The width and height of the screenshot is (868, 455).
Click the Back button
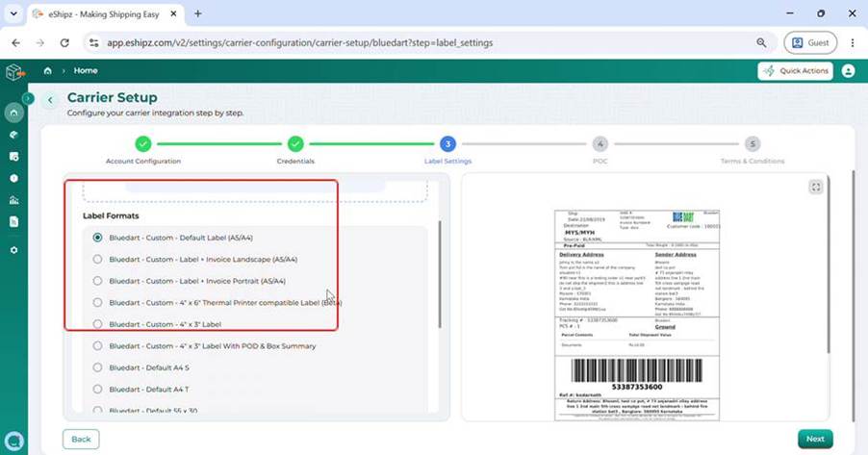point(81,439)
